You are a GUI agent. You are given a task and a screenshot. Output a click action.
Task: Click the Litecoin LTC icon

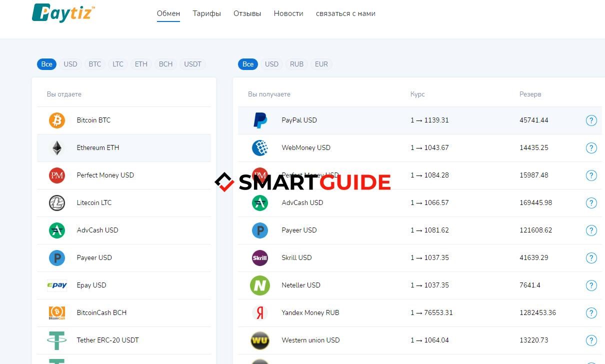[x=57, y=203]
